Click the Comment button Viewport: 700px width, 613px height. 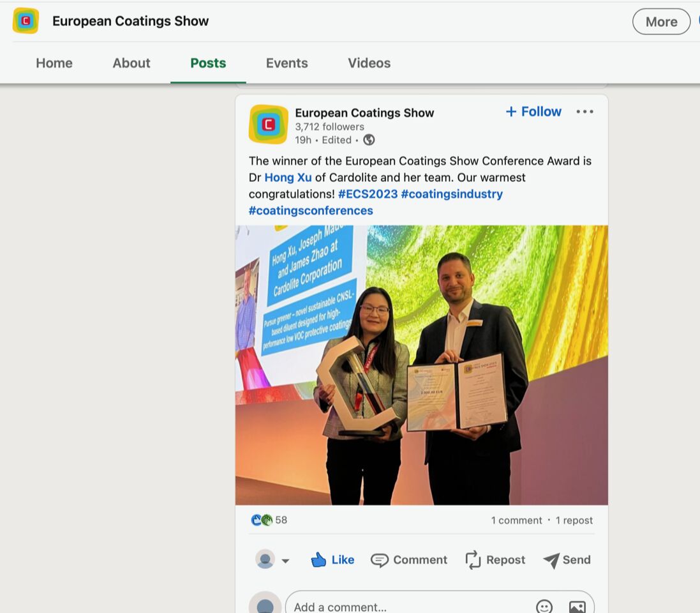pos(409,560)
